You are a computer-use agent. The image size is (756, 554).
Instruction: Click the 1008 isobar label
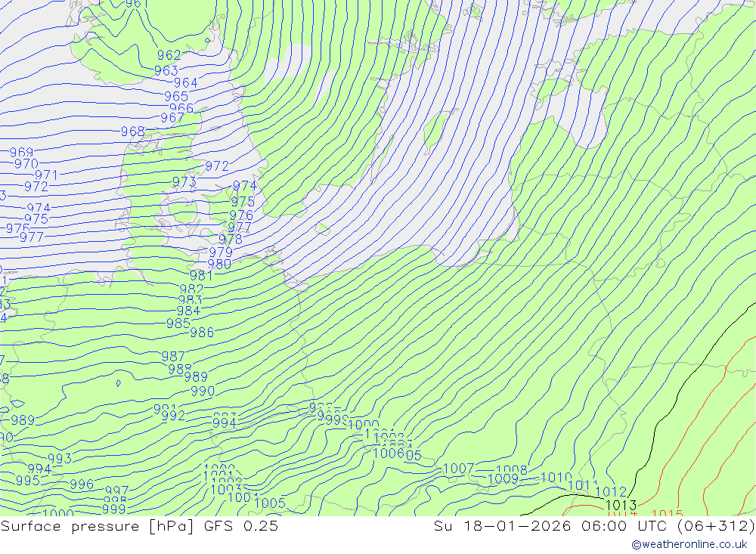(512, 470)
